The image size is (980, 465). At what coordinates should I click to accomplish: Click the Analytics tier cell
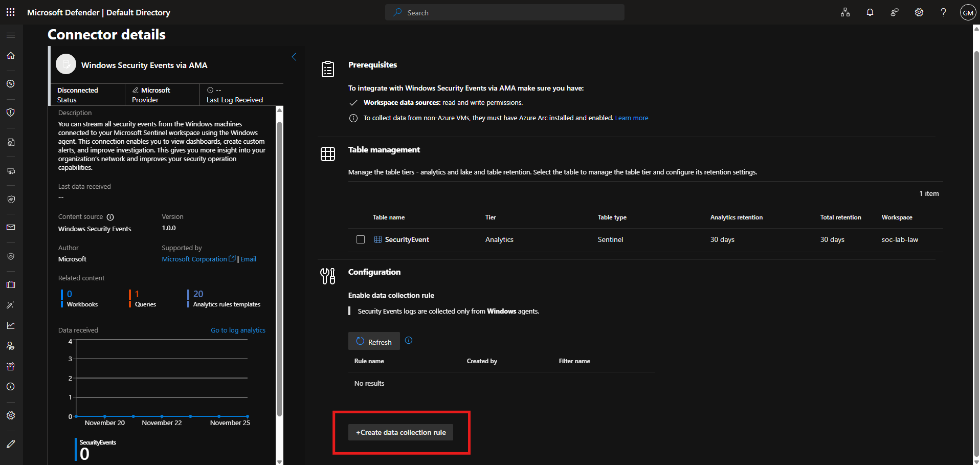[499, 239]
